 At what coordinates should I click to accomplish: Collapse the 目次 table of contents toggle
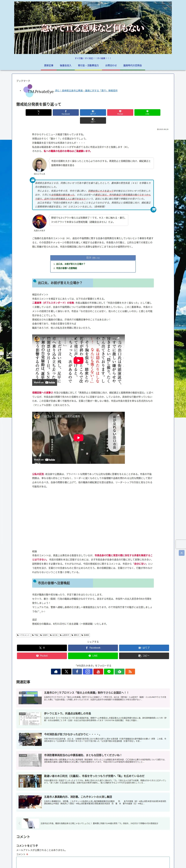(x=96, y=258)
